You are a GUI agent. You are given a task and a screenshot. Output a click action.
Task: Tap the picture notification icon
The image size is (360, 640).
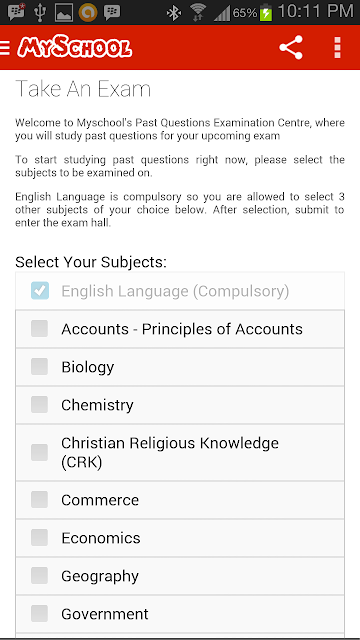[64, 13]
